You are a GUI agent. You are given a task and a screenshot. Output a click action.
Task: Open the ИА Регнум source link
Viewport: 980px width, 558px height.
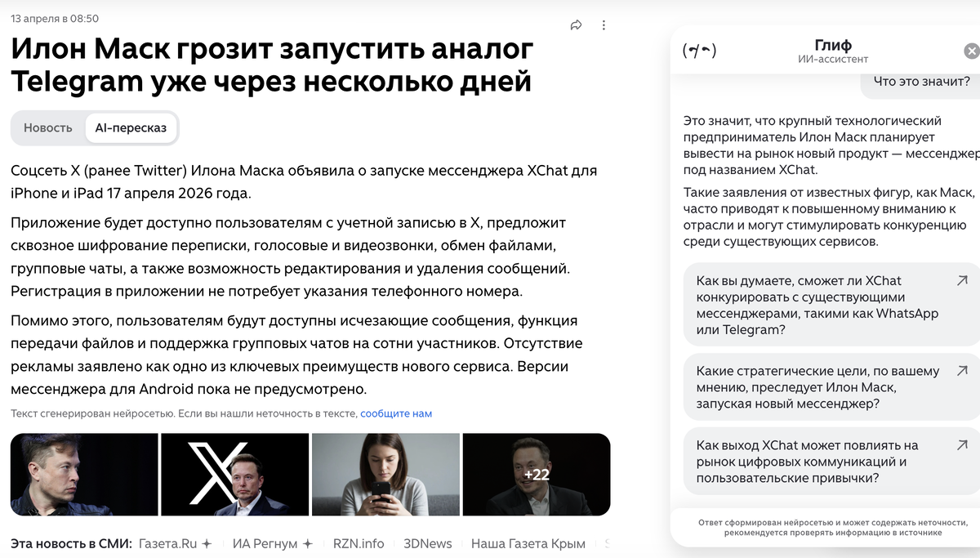coord(265,543)
